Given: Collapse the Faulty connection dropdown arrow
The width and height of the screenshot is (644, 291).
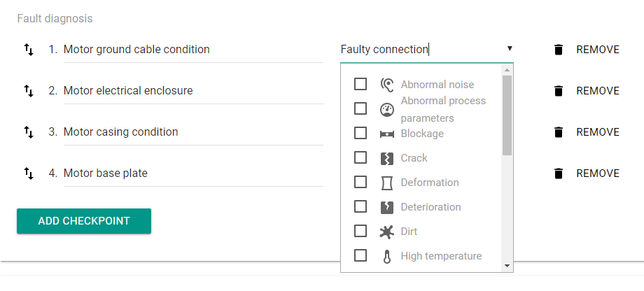Looking at the screenshot, I should click(510, 49).
